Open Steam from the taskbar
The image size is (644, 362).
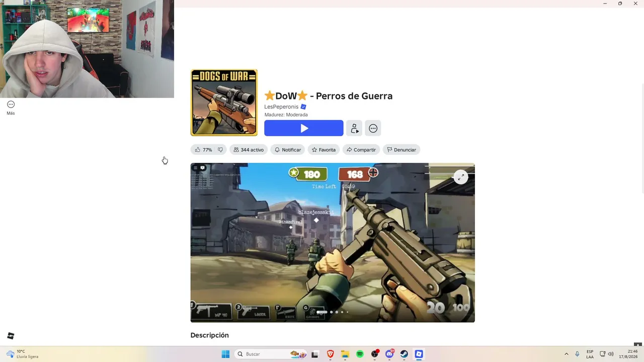pos(404,354)
